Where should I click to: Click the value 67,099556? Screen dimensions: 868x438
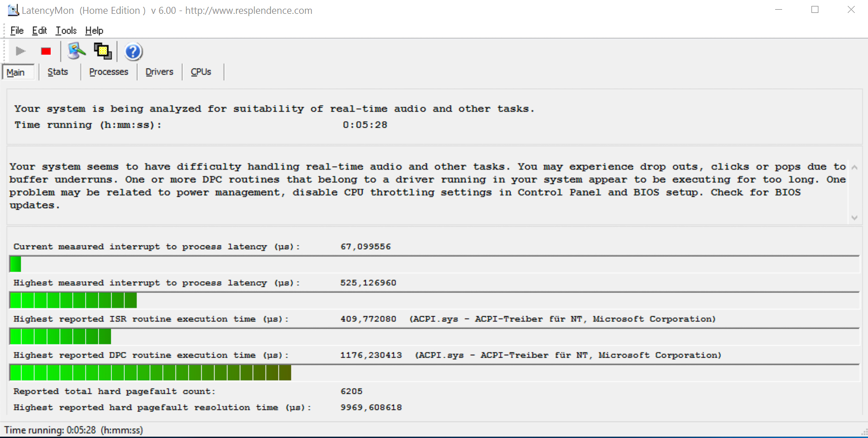366,247
